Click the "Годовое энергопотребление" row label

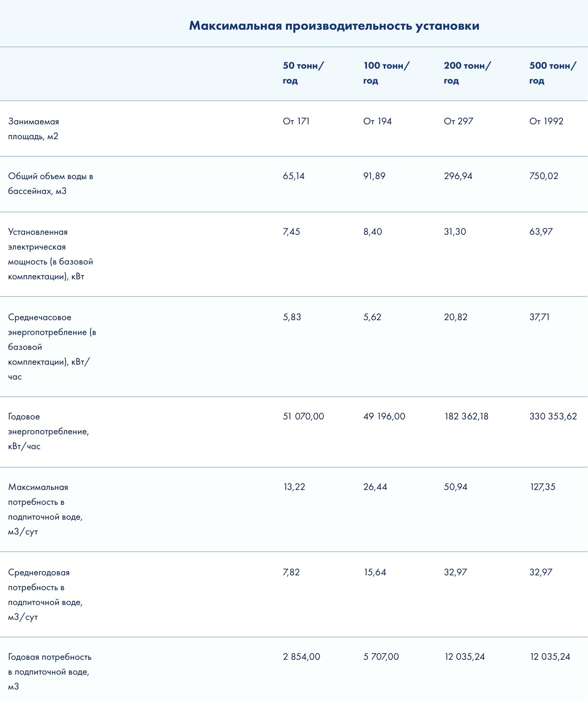click(x=48, y=432)
